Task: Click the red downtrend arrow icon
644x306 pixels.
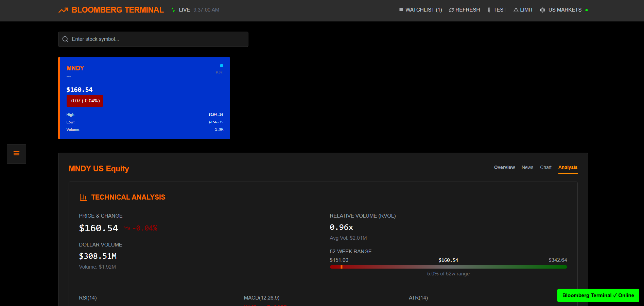Action: coord(127,228)
